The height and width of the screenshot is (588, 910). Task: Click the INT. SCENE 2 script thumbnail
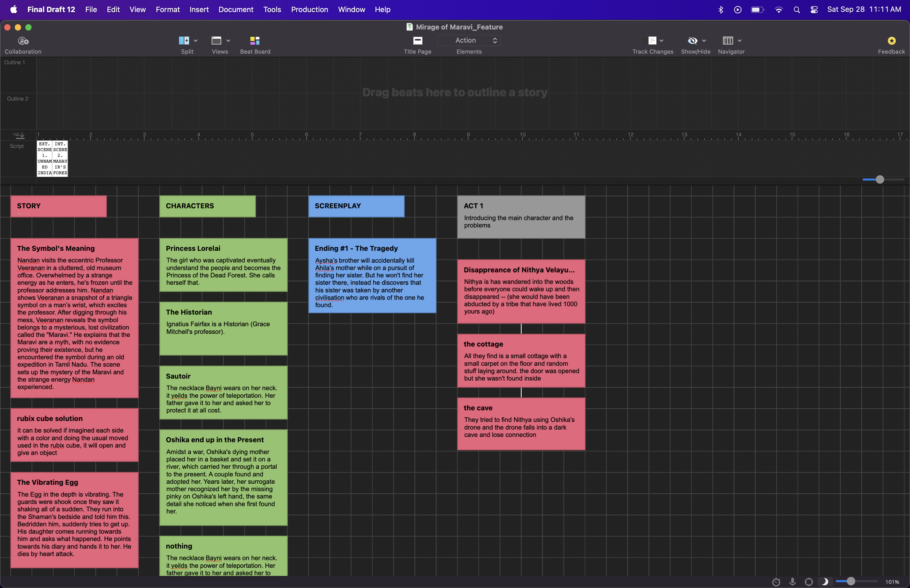point(60,158)
